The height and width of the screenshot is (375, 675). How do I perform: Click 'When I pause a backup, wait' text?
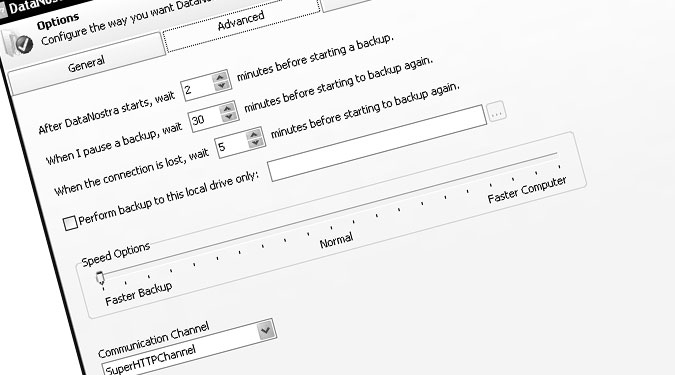click(114, 143)
